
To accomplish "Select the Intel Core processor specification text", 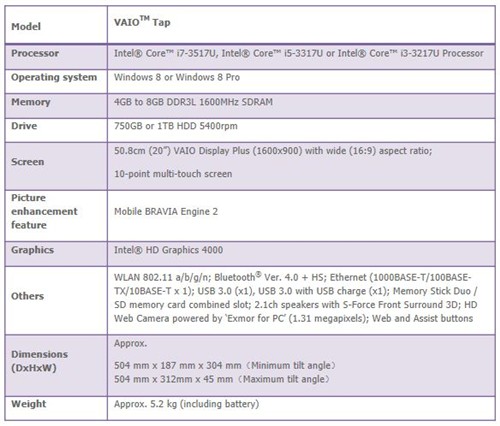I will coord(299,53).
